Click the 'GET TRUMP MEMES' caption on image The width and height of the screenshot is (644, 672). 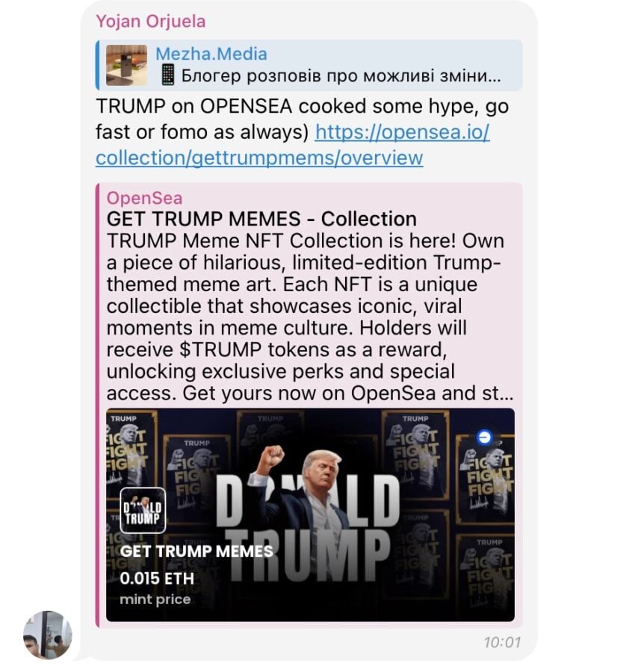196,551
